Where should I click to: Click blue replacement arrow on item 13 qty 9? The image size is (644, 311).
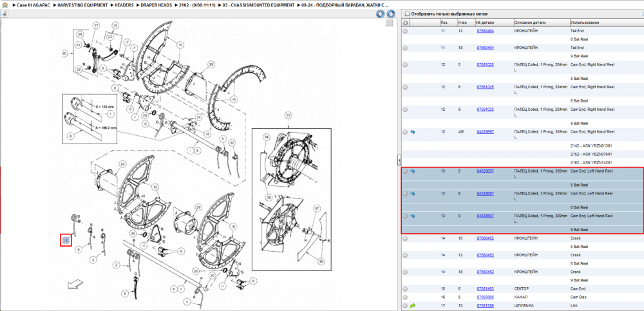[413, 216]
